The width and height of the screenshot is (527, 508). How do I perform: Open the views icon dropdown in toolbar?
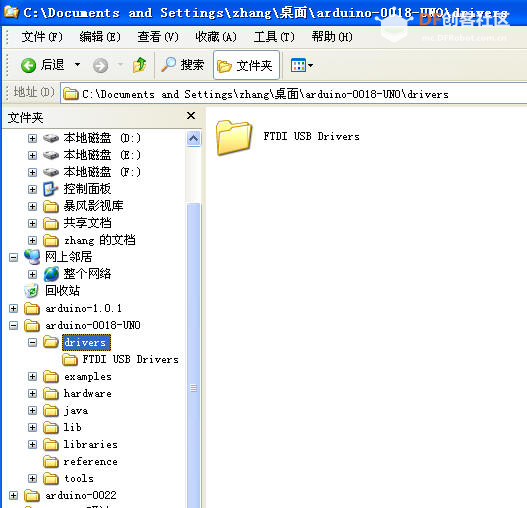click(302, 65)
